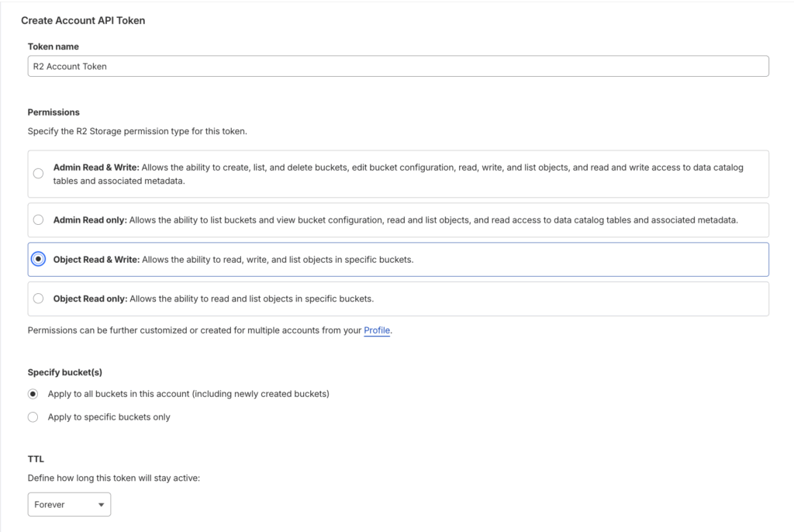Choose the Apply to specific buckets only radio button
Viewport: 794px width, 532px height.
click(33, 417)
